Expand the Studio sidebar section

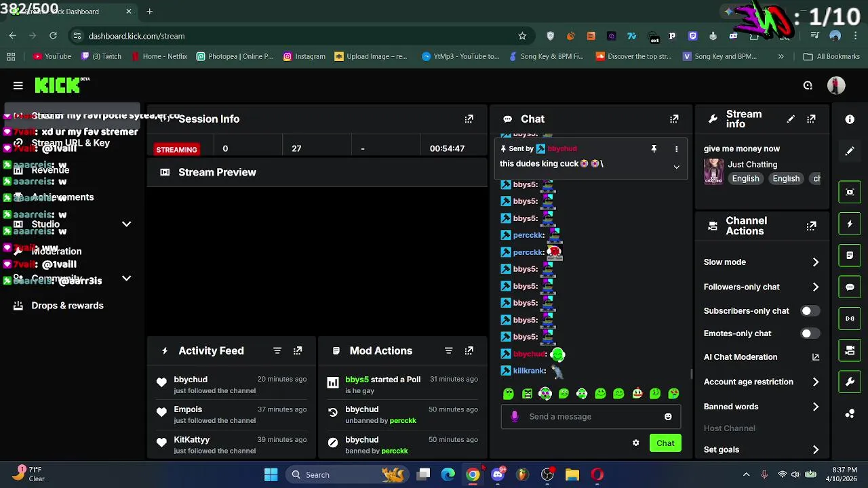126,224
